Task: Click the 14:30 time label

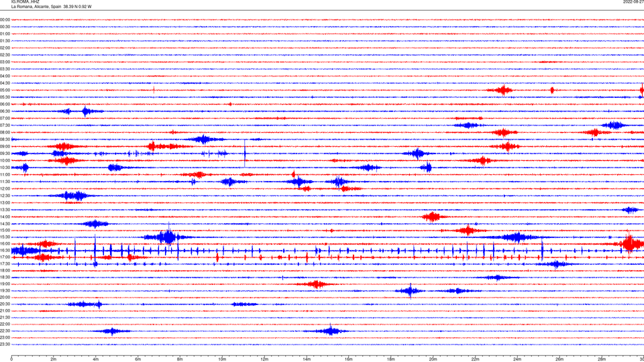Action: pos(5,224)
